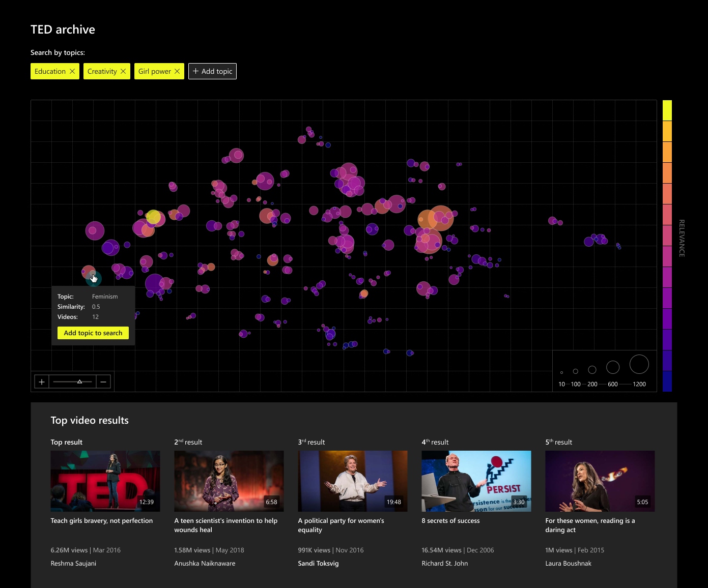The image size is (708, 588).
Task: Click speaker name Laura Boushnak
Action: 569,564
